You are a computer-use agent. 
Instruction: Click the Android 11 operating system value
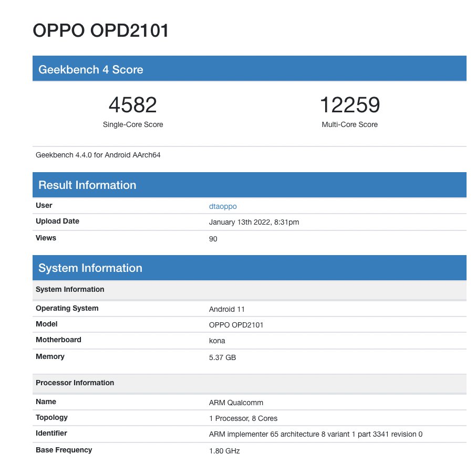[x=226, y=309]
